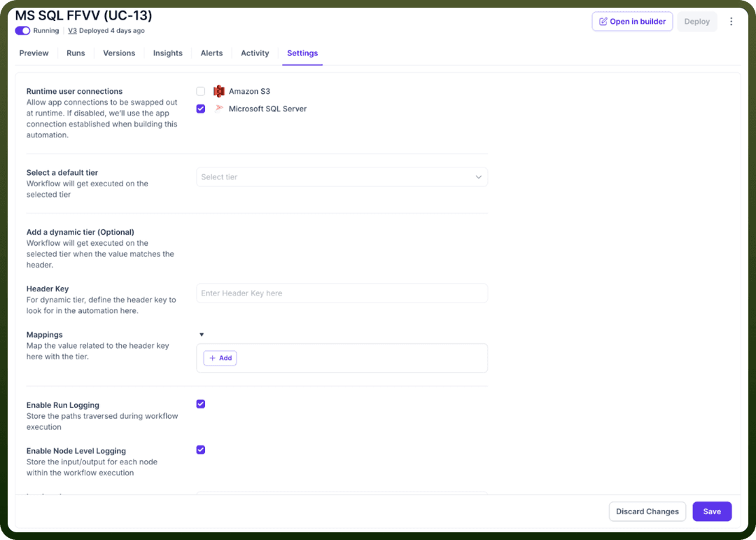The width and height of the screenshot is (756, 540).
Task: Switch to the Preview tab
Action: click(x=34, y=53)
